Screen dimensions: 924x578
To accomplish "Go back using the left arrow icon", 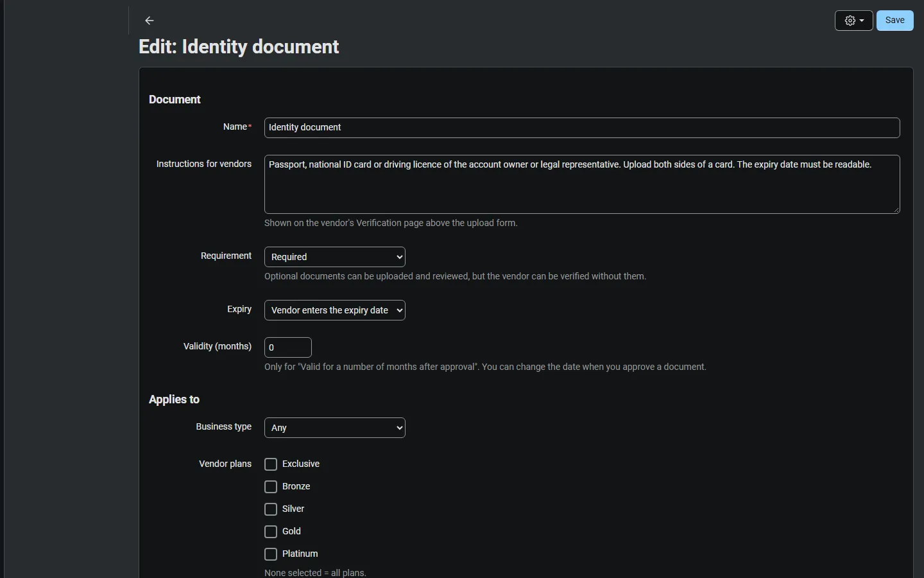I will (x=150, y=21).
